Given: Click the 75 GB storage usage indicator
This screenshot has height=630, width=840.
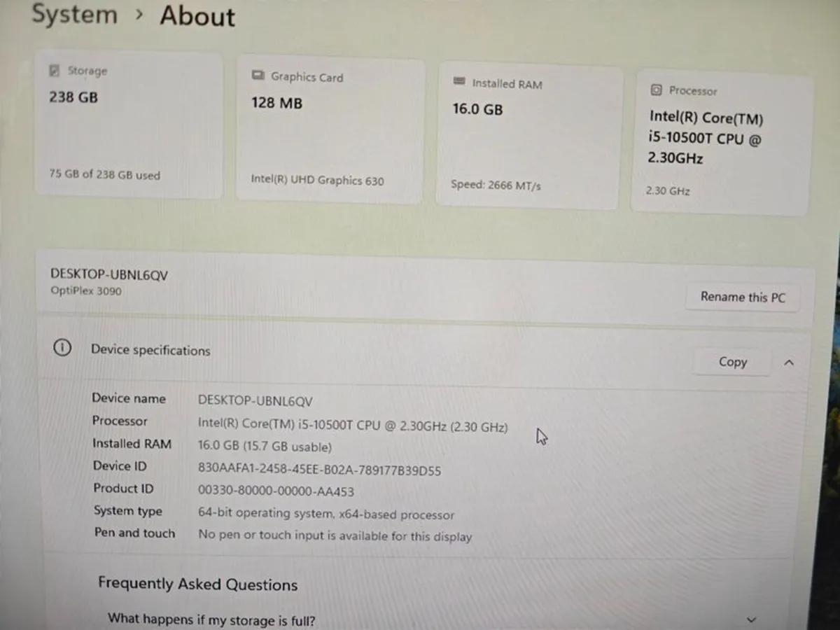Looking at the screenshot, I should pos(104,174).
